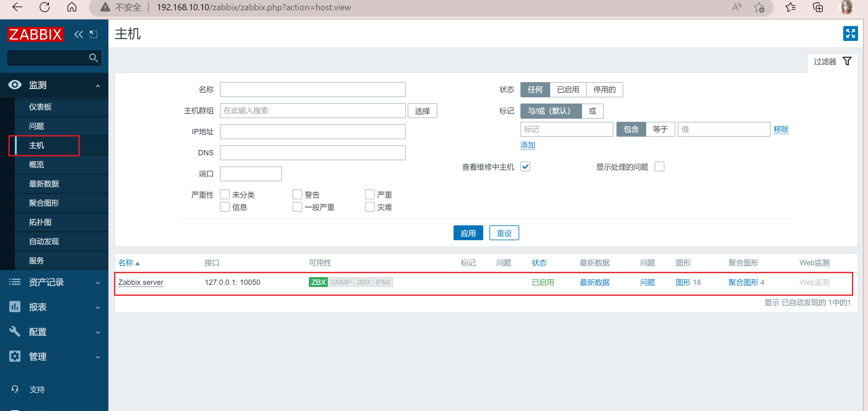Open the browser favorites list icon

point(790,7)
